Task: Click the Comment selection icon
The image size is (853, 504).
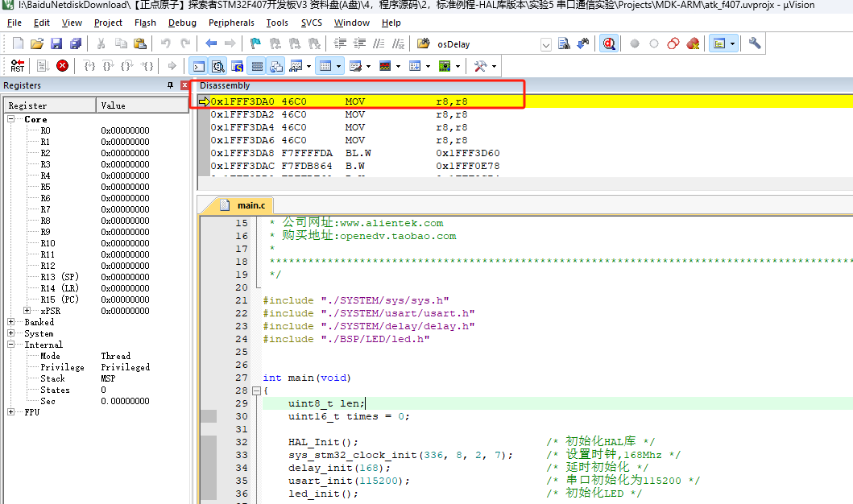Action: pos(379,44)
